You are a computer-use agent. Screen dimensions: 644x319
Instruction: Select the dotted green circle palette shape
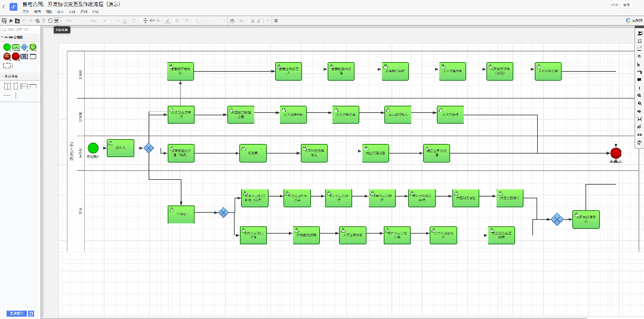tap(33, 47)
